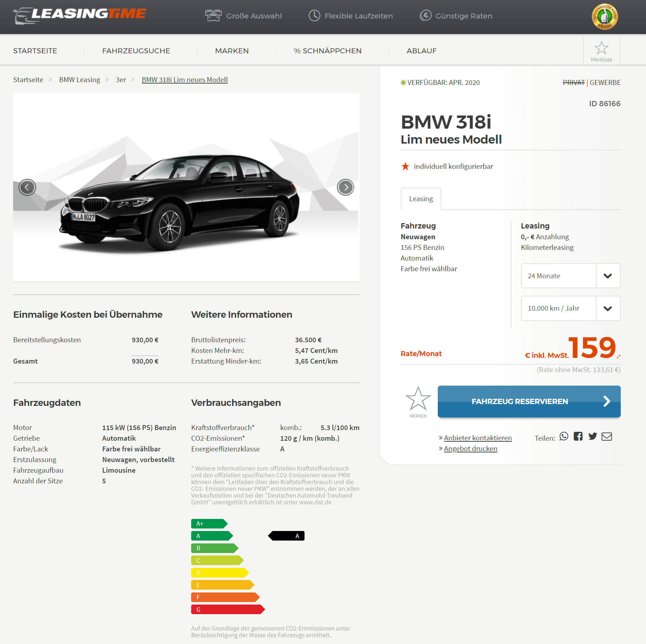Open ABLAUF menu item
The height and width of the screenshot is (644, 646).
coord(421,51)
